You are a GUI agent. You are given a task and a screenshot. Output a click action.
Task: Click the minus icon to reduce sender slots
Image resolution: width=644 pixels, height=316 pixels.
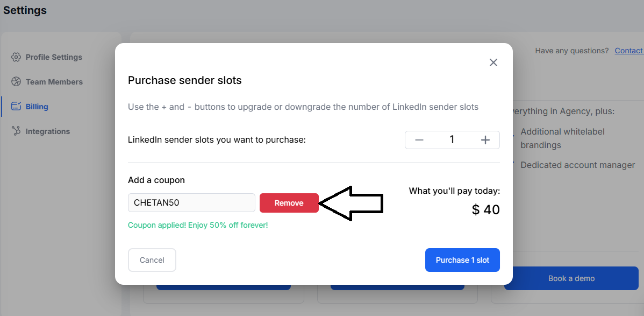(419, 139)
